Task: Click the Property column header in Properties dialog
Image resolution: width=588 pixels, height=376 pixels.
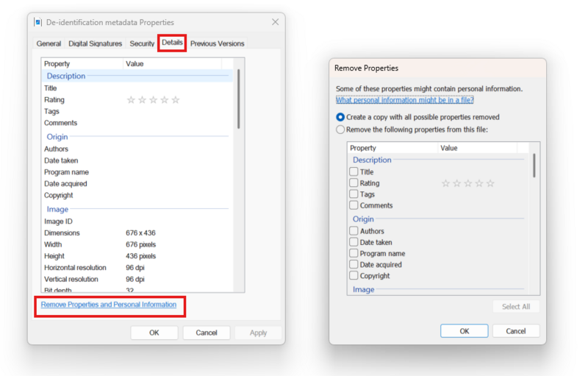Action: (x=82, y=63)
